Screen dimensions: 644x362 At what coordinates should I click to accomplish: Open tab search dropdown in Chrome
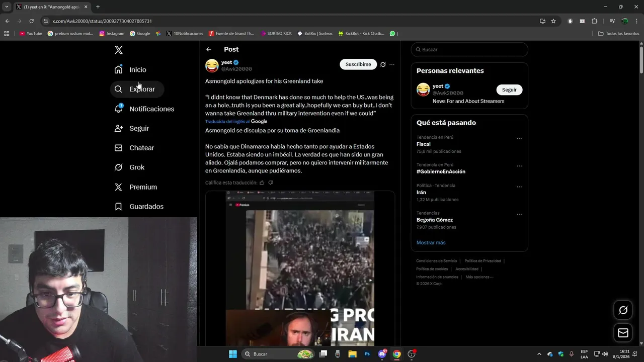click(7, 7)
